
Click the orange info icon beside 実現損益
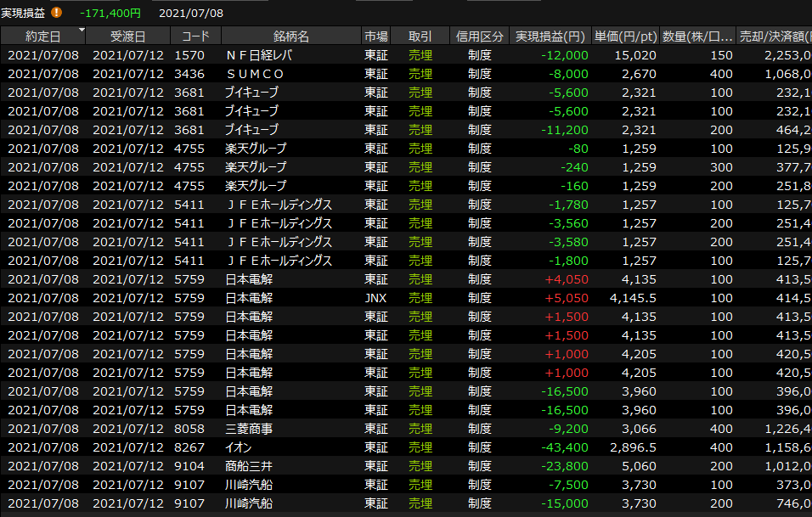(57, 13)
